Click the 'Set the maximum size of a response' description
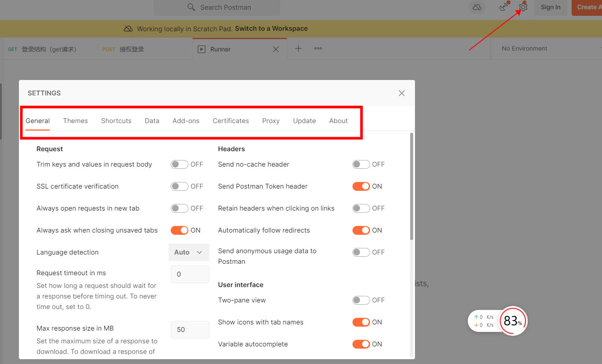Image resolution: width=602 pixels, height=364 pixels. (x=97, y=346)
